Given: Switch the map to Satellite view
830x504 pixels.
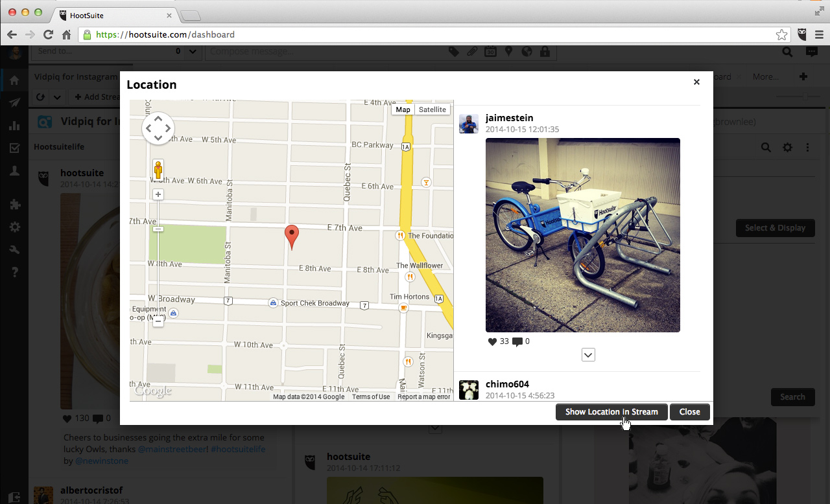Looking at the screenshot, I should pyautogui.click(x=432, y=109).
